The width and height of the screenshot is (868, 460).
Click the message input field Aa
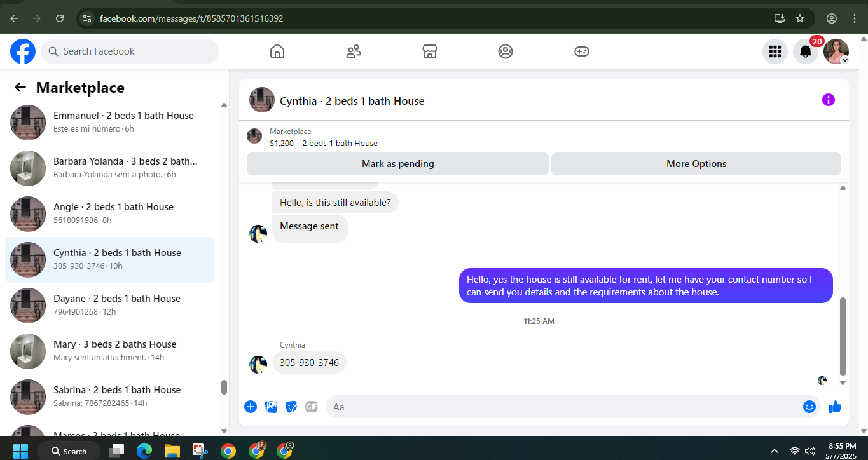(x=563, y=407)
